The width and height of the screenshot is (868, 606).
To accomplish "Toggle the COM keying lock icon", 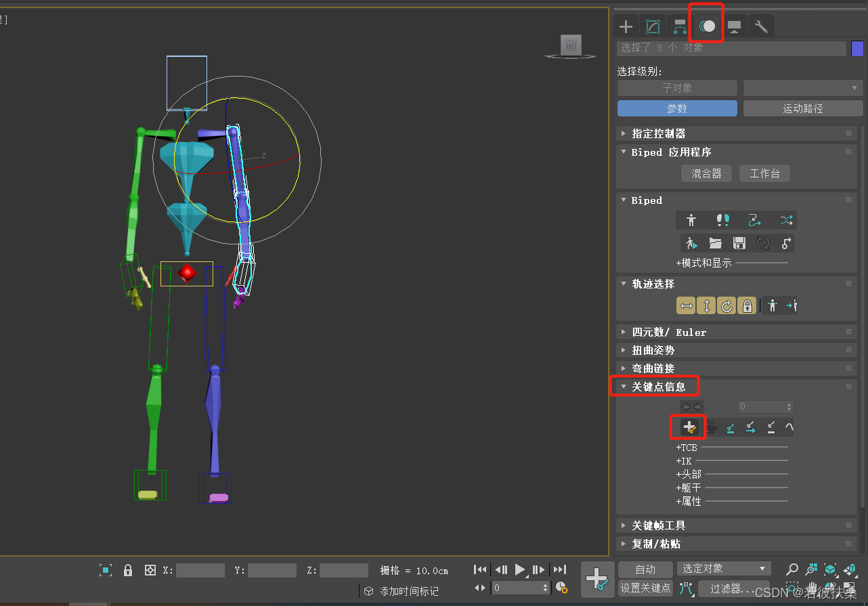I will coord(747,306).
